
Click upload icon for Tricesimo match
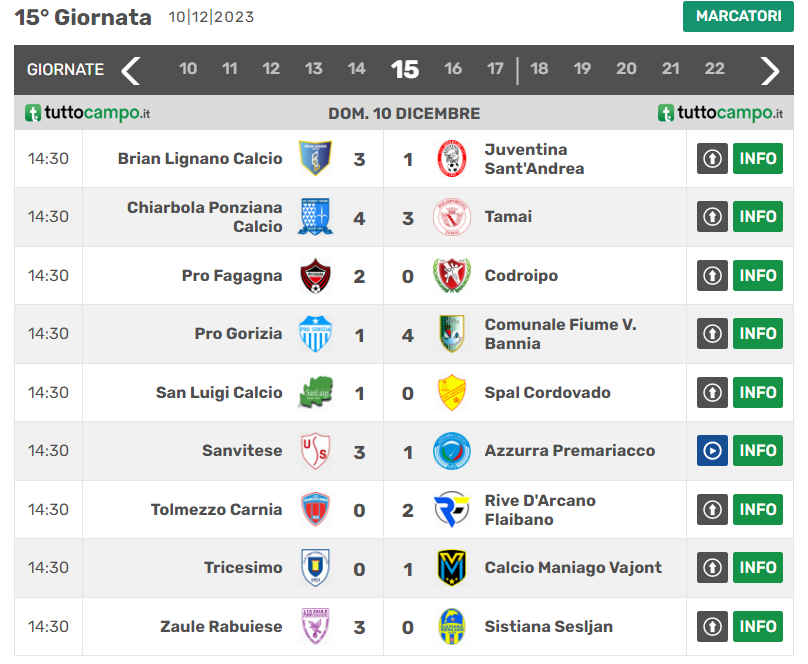[x=712, y=567]
